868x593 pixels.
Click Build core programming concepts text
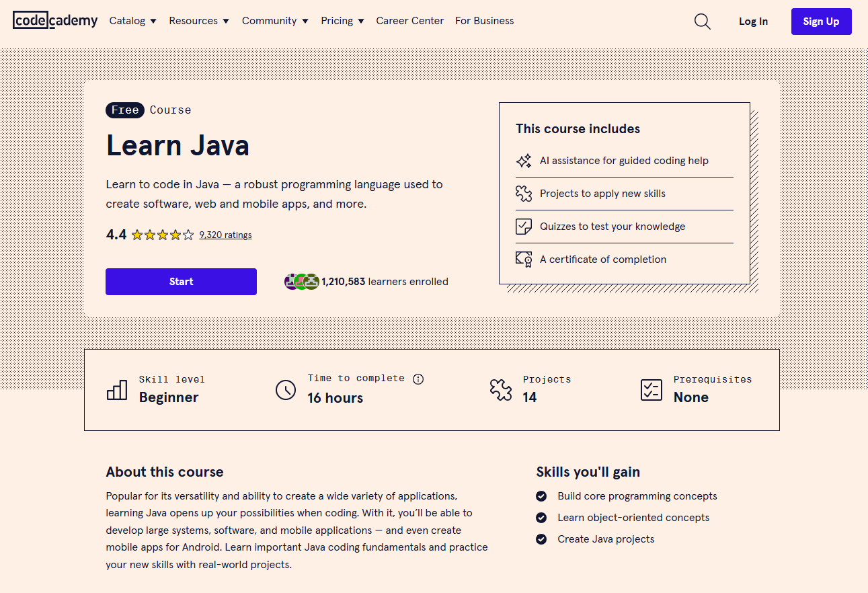tap(637, 496)
